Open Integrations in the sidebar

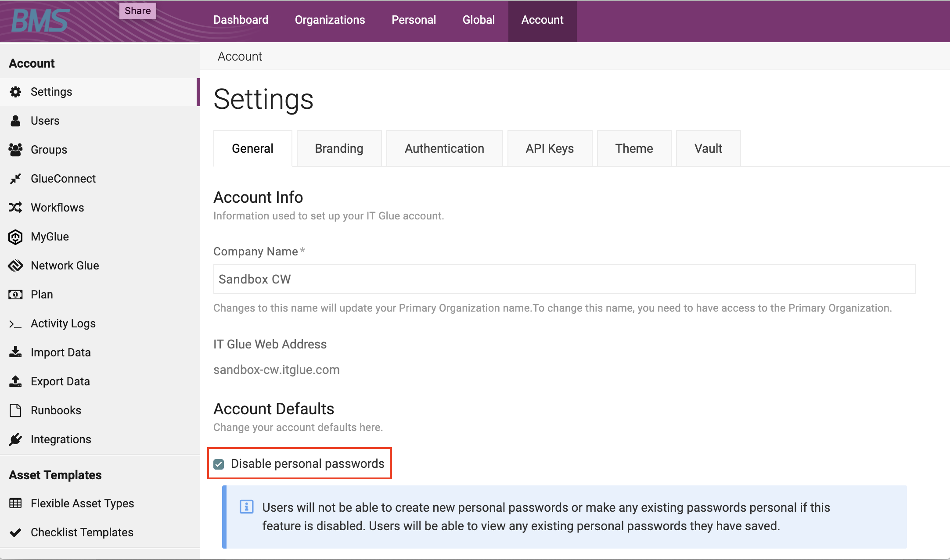coord(100,439)
